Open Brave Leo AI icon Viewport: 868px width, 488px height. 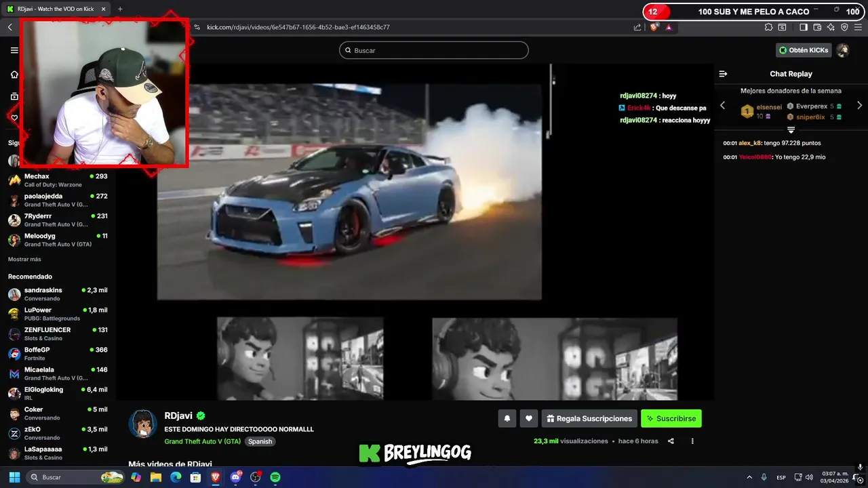[831, 27]
